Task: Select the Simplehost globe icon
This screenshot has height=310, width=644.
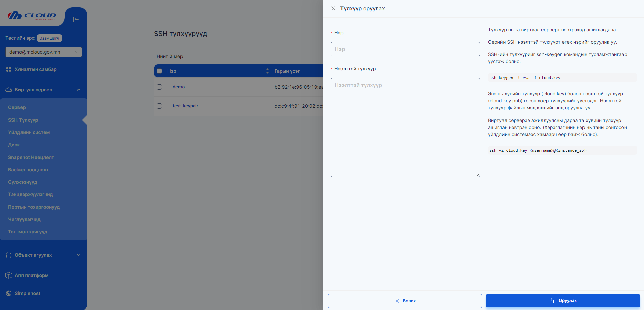Action: [x=8, y=293]
